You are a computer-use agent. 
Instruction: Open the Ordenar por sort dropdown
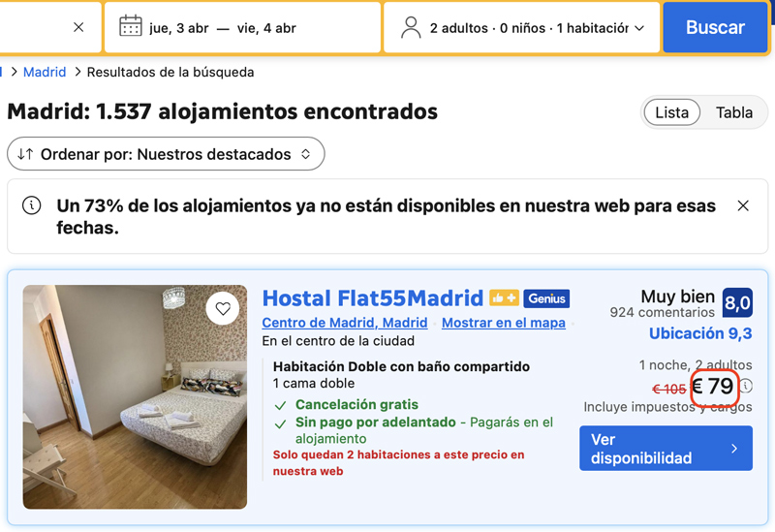tap(166, 154)
